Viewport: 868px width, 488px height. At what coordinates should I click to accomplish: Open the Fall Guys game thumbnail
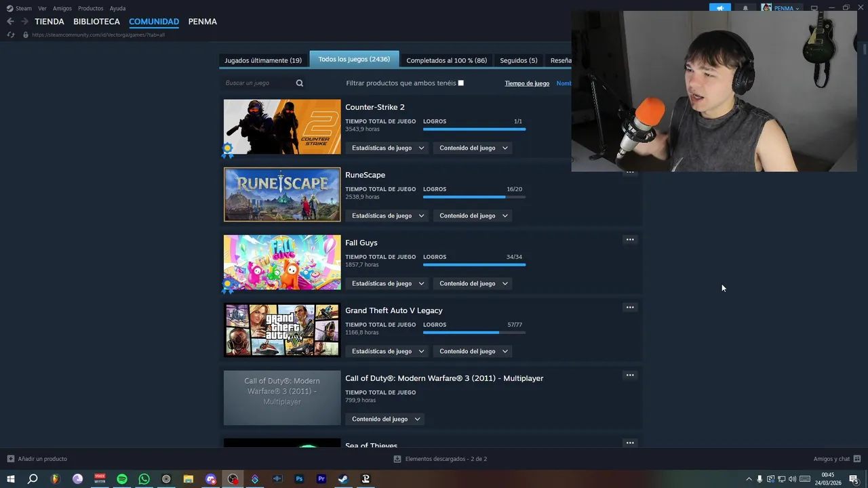click(x=282, y=262)
